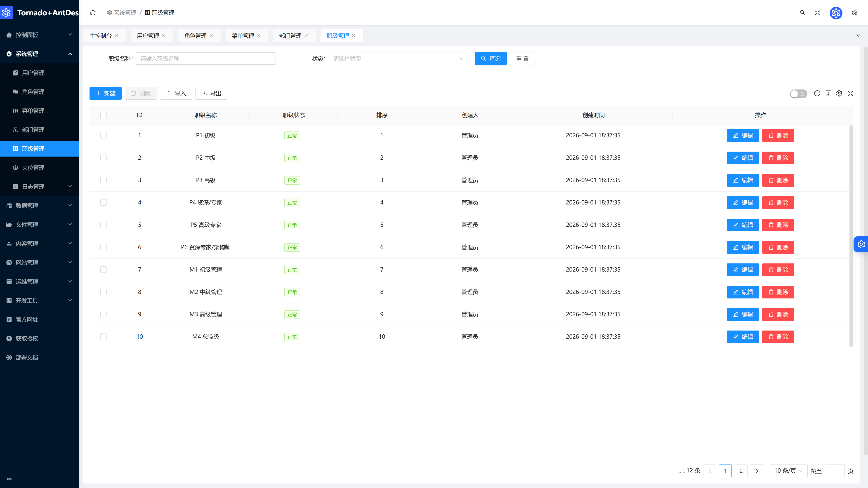Click the user avatar in header

click(836, 13)
